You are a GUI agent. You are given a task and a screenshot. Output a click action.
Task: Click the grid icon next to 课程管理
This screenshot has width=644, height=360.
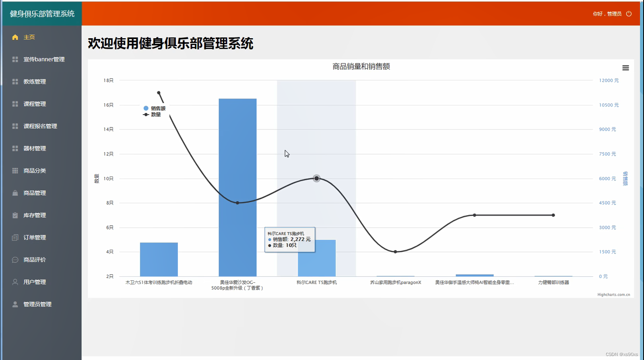point(15,104)
